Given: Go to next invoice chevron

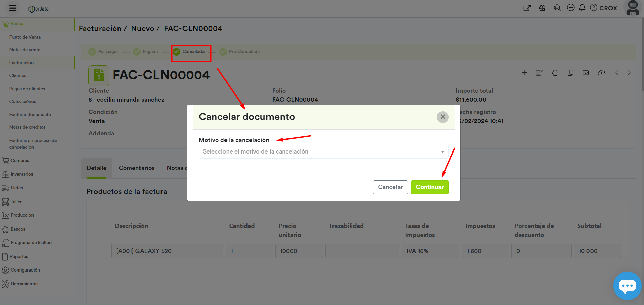Looking at the screenshot, I should [x=629, y=73].
